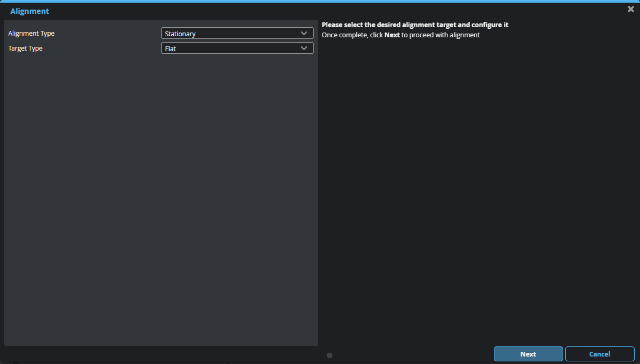The width and height of the screenshot is (640, 364).
Task: Click the word Flat in the dropdown
Action: click(171, 49)
